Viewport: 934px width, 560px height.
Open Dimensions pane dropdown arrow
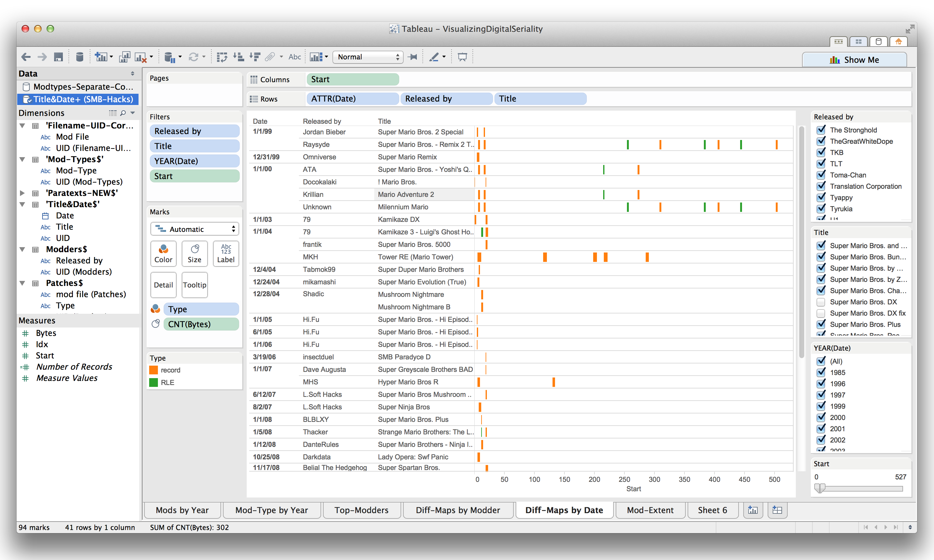pos(133,113)
